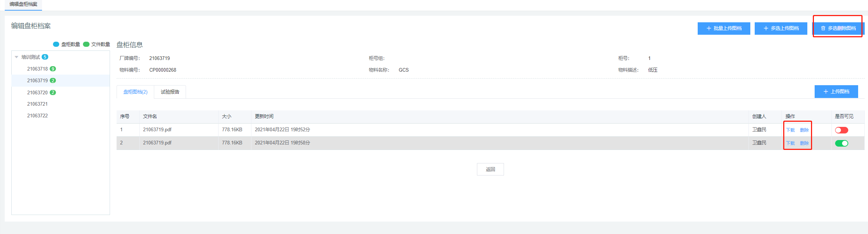Enable visibility toggle for first file row
868x234 pixels.
[x=841, y=130]
